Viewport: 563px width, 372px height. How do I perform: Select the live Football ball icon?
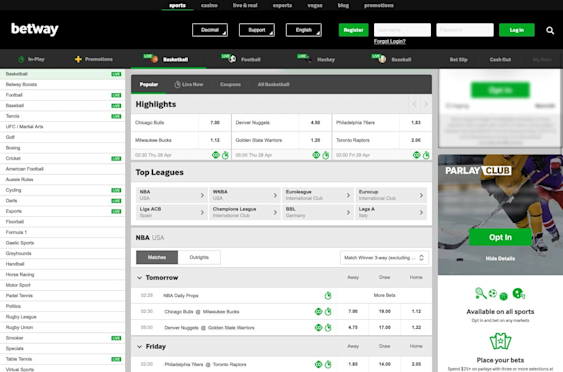[x=232, y=59]
